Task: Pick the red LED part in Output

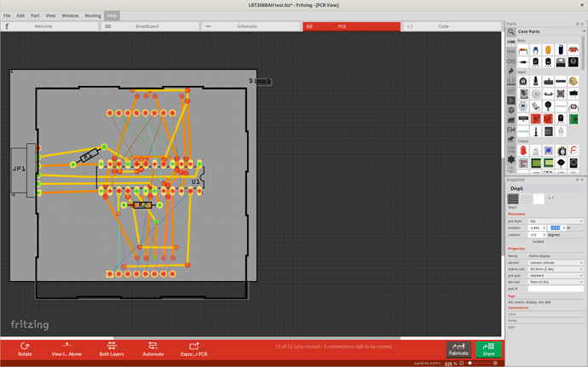Action: point(523,151)
